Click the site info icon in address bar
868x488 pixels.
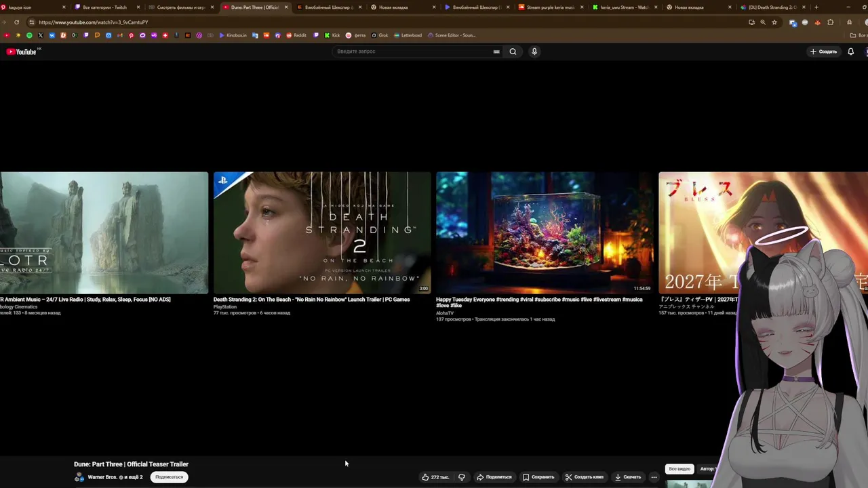[31, 22]
